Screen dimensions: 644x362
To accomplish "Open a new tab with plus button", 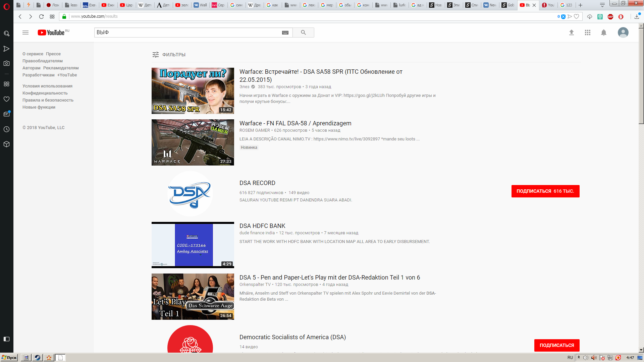I will point(581,5).
